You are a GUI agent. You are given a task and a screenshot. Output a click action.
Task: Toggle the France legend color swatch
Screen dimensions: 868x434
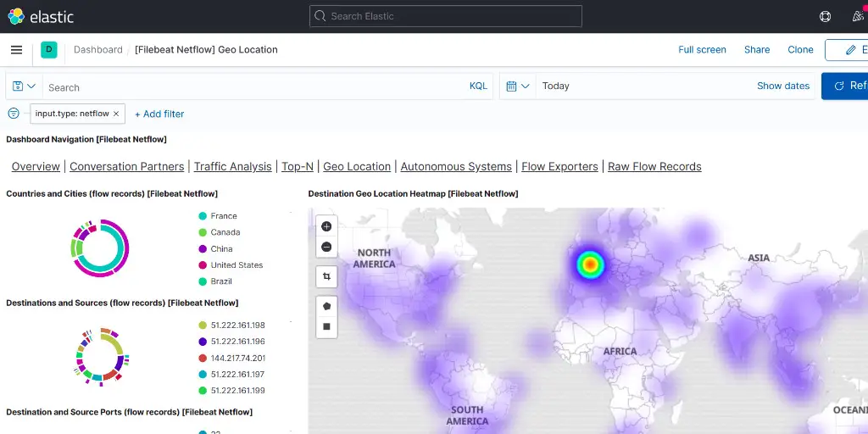(203, 216)
